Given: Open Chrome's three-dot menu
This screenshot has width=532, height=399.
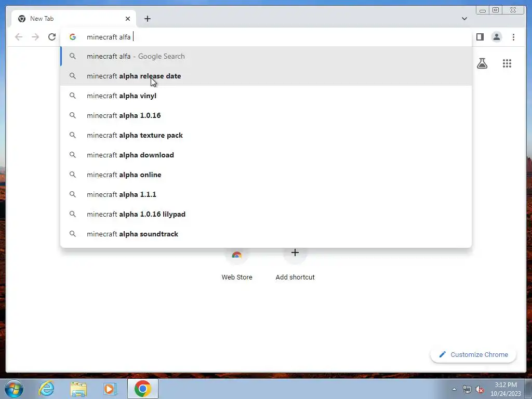Looking at the screenshot, I should (513, 37).
